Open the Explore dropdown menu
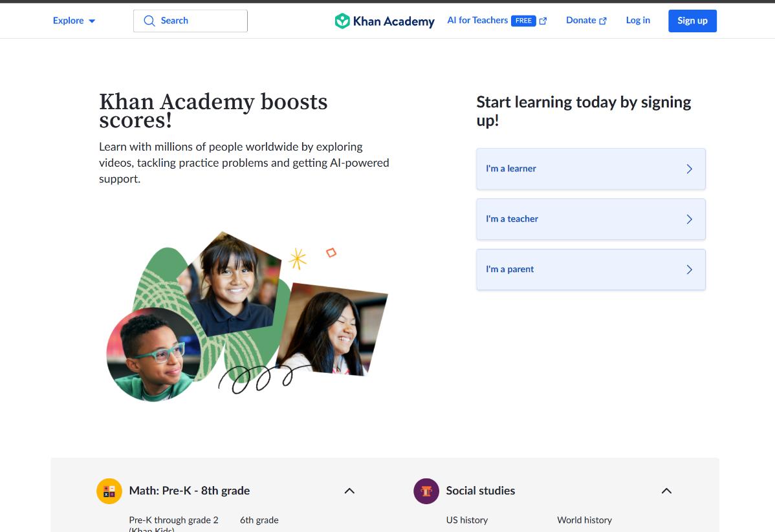Screen dimensions: 775x532 (x=74, y=21)
